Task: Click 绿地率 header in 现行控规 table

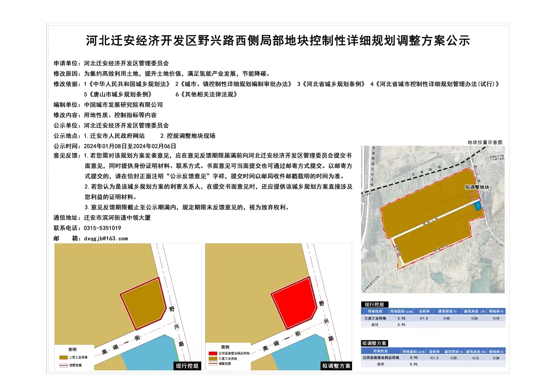Action: (x=496, y=311)
